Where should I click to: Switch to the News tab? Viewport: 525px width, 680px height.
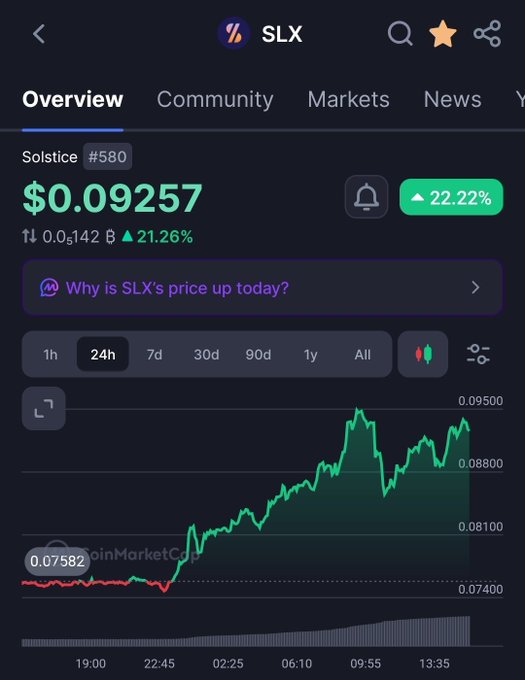point(453,99)
